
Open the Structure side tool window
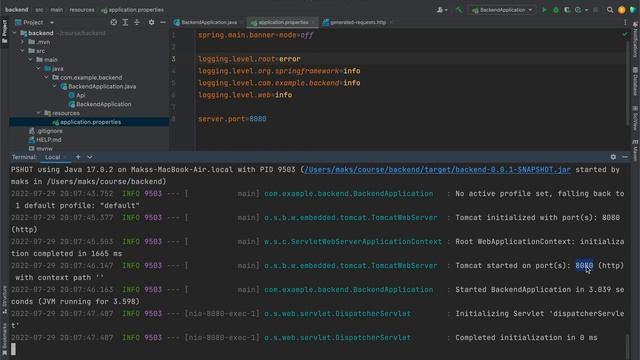tap(4, 299)
